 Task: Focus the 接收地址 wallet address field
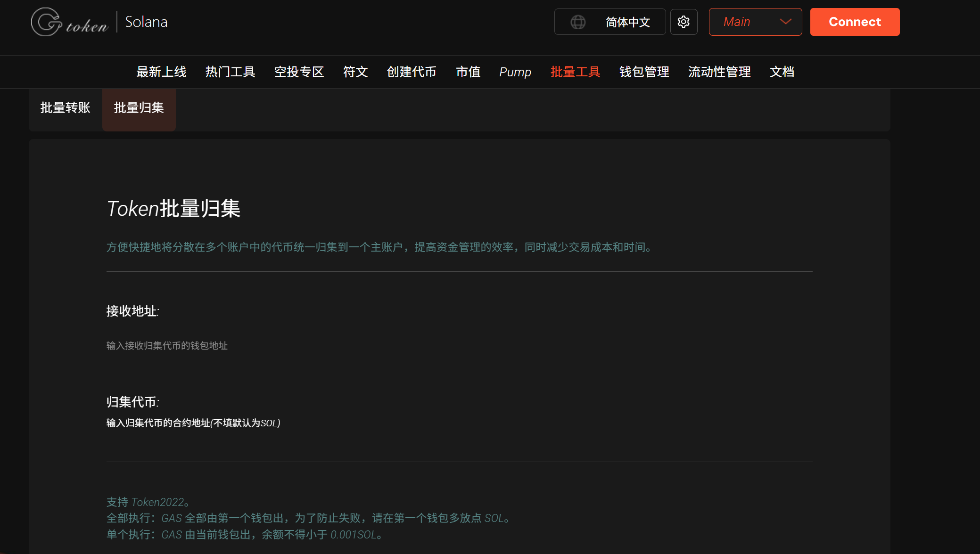pos(459,346)
